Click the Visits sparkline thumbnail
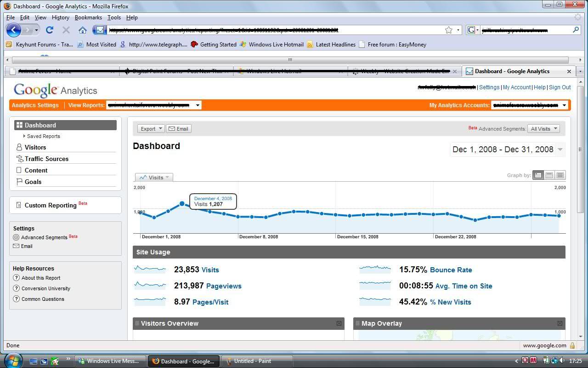The height and width of the screenshot is (368, 588). (x=150, y=269)
